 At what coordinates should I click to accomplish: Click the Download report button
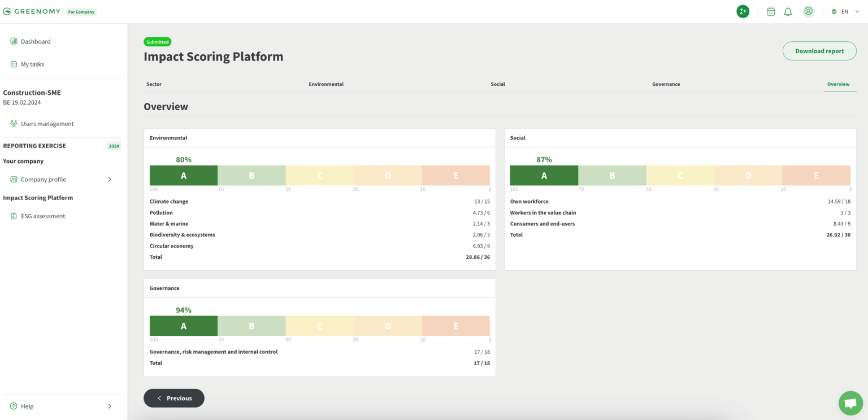(x=819, y=51)
